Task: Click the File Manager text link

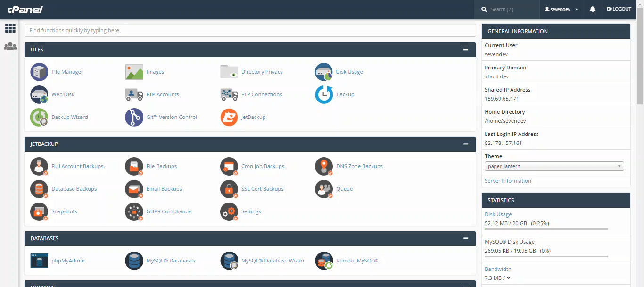Action: [x=67, y=72]
